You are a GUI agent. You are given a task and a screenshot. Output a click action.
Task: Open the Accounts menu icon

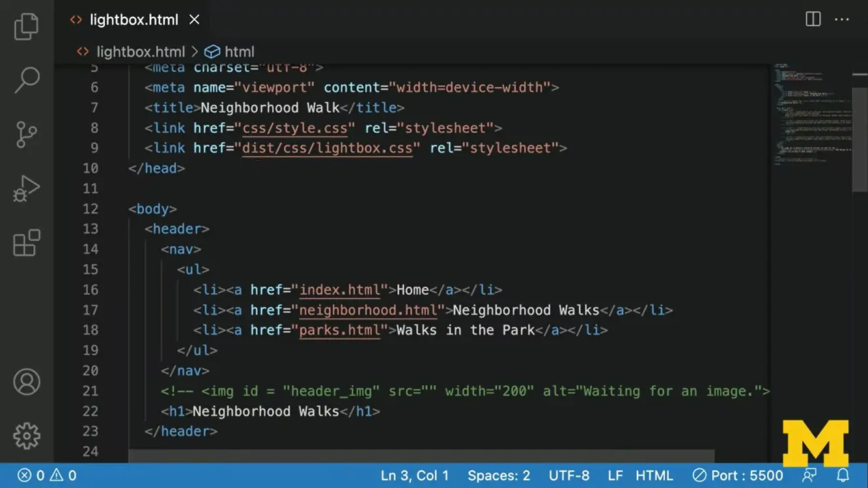tap(27, 382)
